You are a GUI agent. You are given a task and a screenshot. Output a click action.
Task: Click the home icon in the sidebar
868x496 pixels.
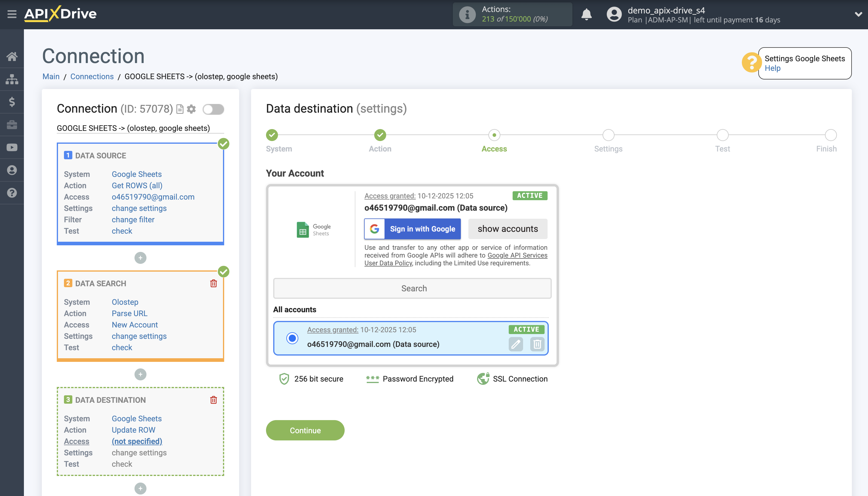[x=12, y=56]
